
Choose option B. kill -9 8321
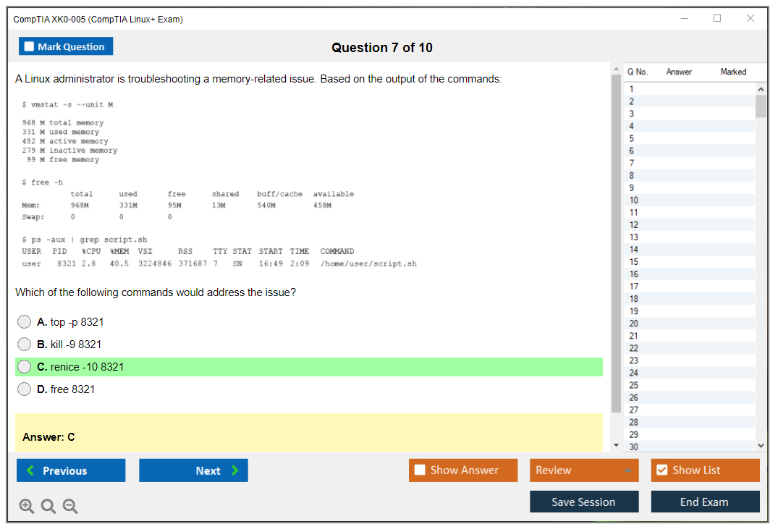point(25,345)
